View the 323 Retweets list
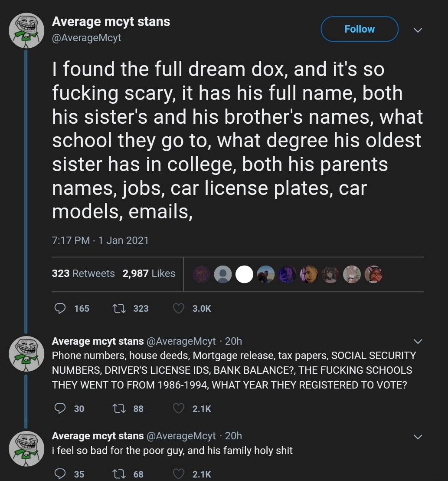The width and height of the screenshot is (448, 481). 83,273
